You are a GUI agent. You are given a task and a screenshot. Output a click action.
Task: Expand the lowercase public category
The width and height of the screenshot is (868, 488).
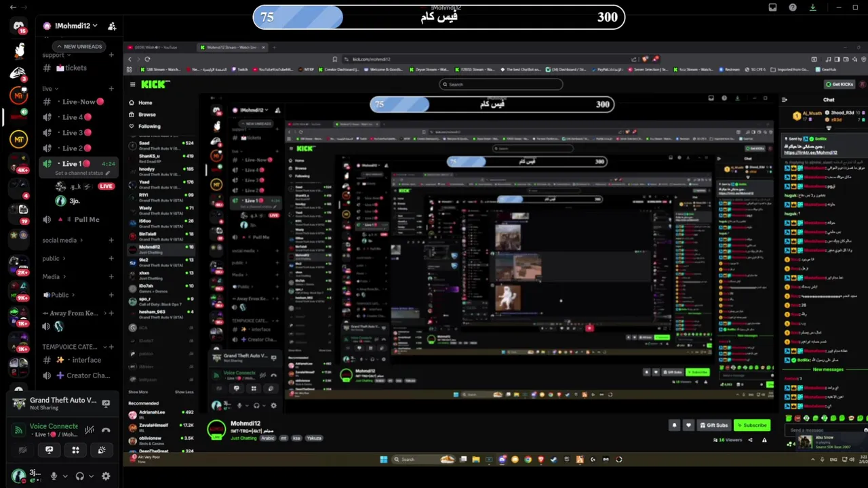click(54, 258)
